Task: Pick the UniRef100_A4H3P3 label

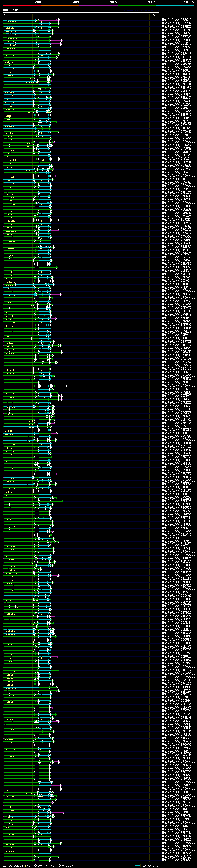Action: (177, 88)
